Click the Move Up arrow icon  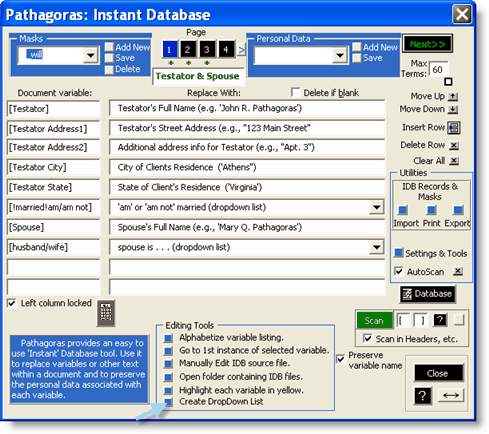click(452, 97)
